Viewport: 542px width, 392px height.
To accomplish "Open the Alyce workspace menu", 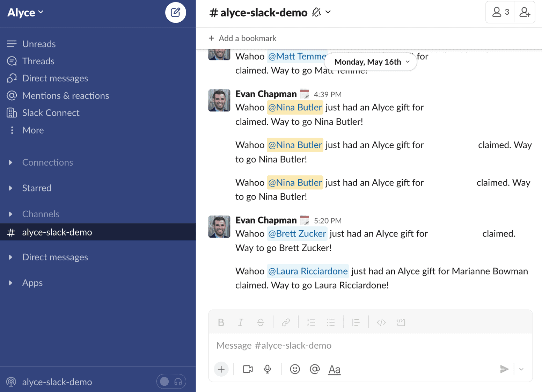I will click(25, 13).
